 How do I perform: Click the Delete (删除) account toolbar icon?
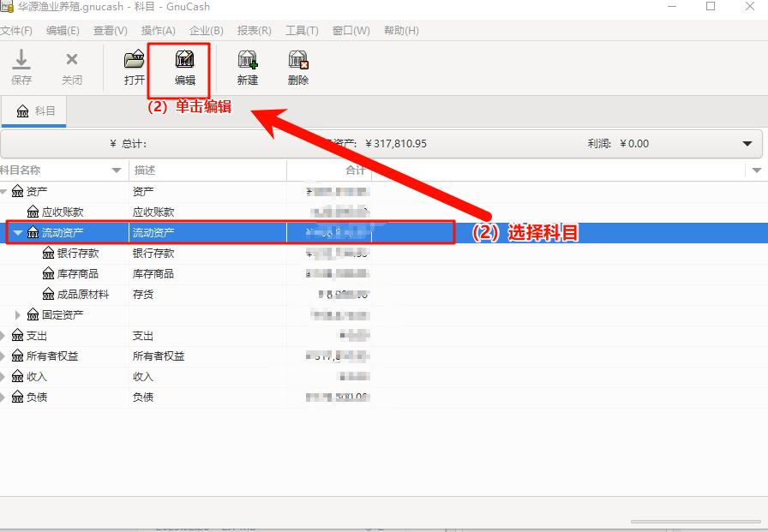[297, 59]
